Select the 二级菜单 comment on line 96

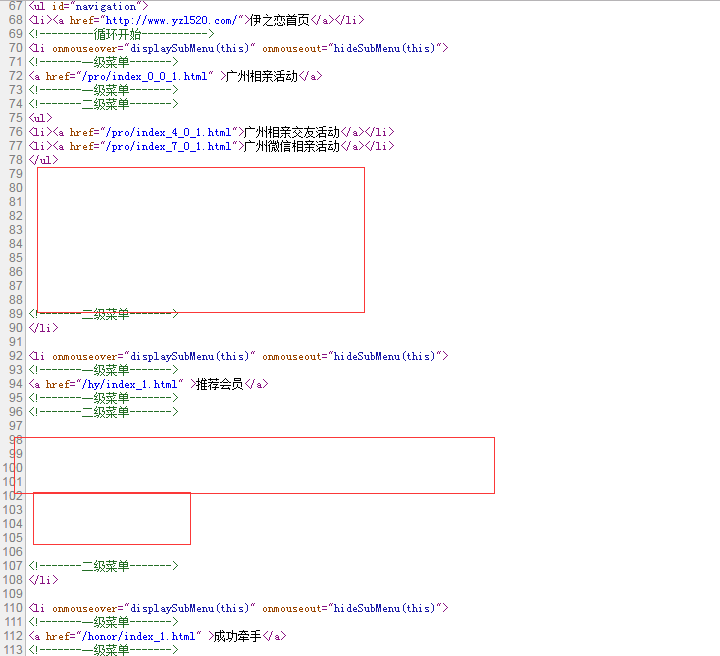coord(103,412)
